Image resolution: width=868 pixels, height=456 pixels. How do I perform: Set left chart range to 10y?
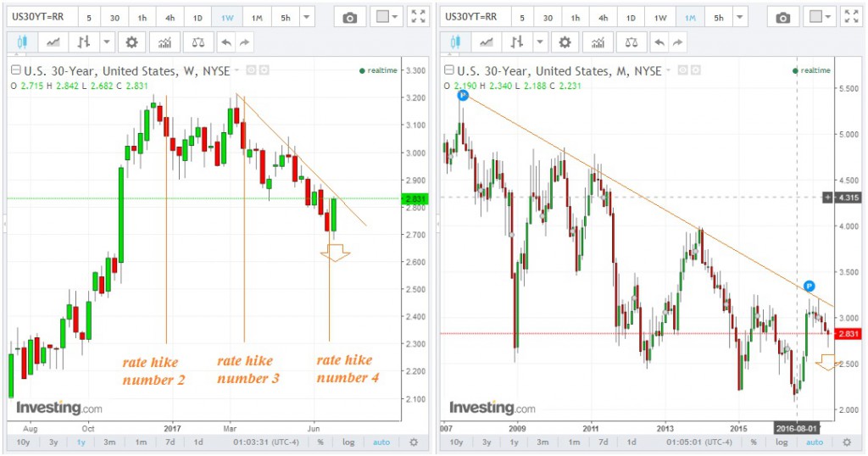point(24,442)
